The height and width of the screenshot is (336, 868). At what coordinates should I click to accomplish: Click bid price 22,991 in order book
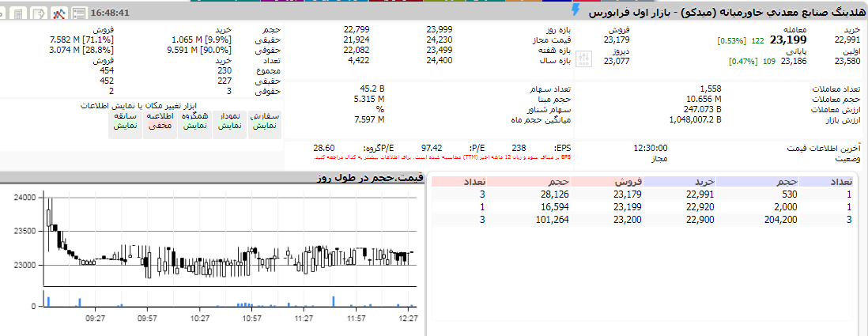(701, 194)
